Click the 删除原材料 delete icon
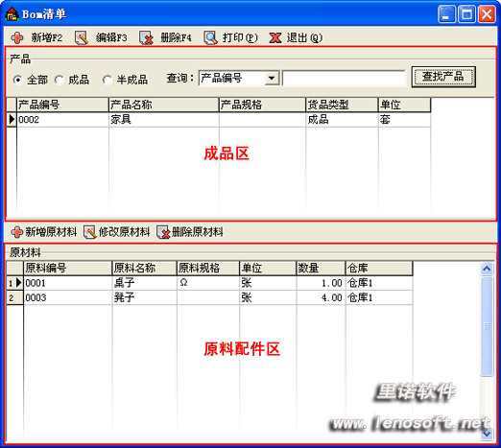 (x=163, y=232)
